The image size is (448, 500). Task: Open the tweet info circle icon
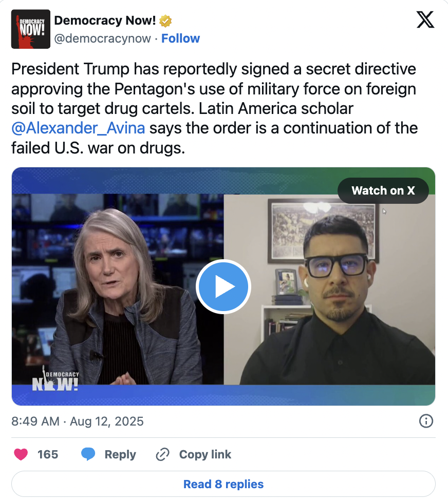click(x=426, y=421)
